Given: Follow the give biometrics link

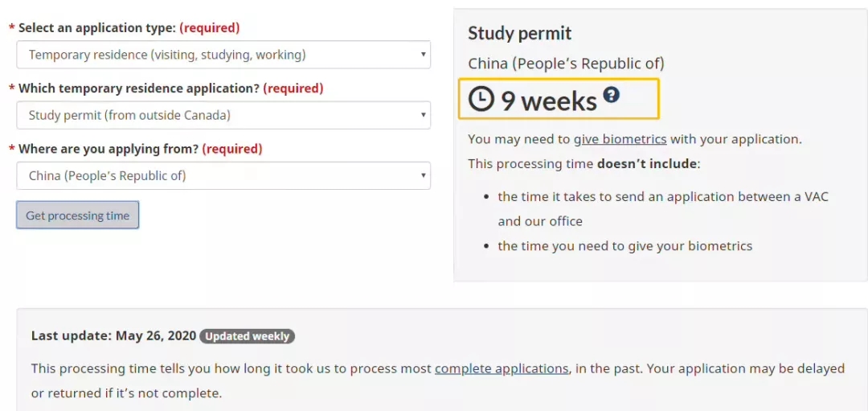Looking at the screenshot, I should click(x=620, y=139).
